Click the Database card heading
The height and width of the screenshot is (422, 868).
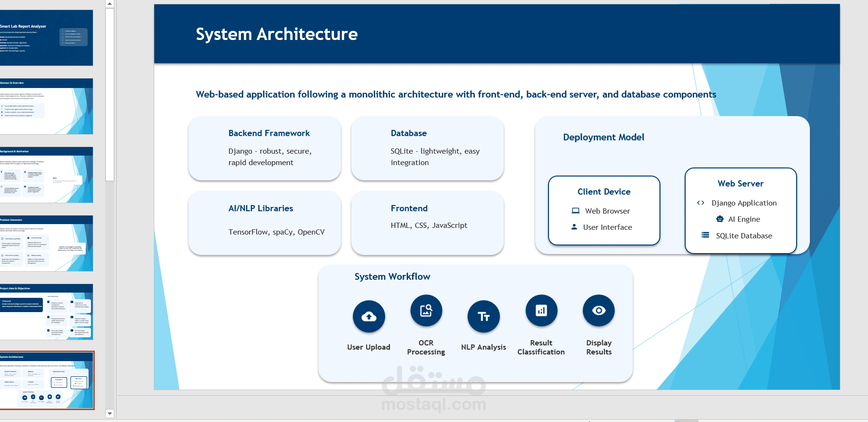pos(409,133)
